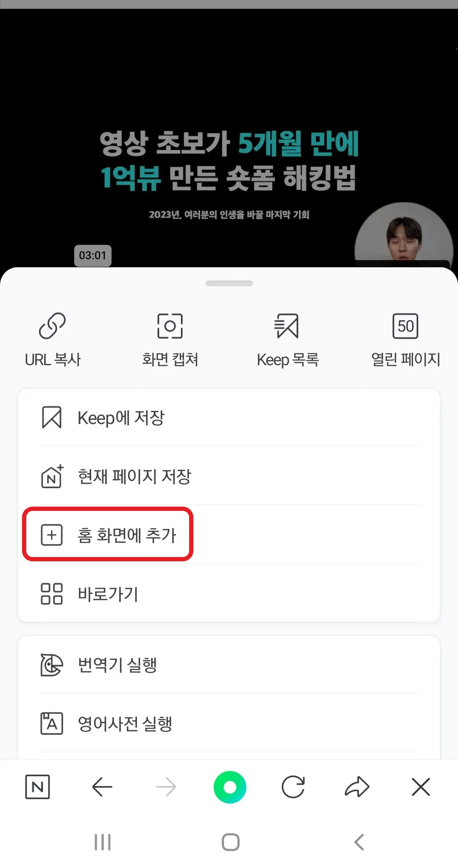Open 바로가기 menu item
The width and height of the screenshot is (458, 868).
229,593
